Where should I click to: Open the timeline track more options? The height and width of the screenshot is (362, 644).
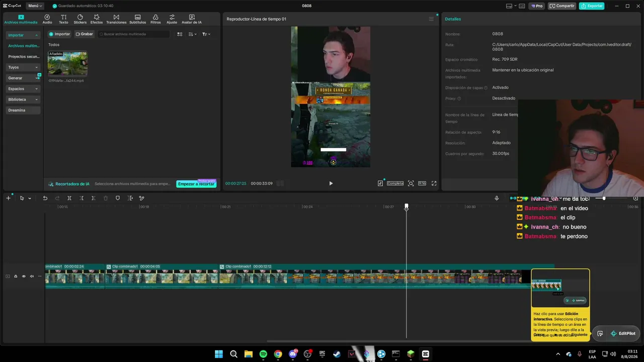pos(40,276)
